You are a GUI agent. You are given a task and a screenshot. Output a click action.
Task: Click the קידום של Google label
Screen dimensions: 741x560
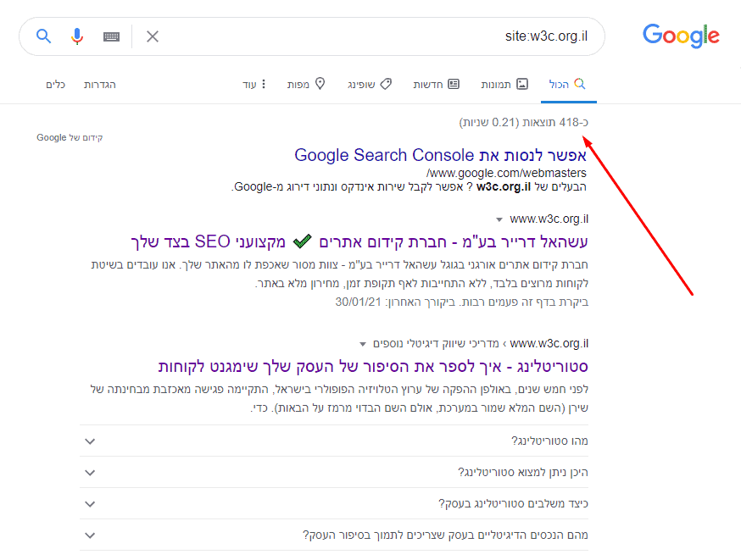click(70, 137)
